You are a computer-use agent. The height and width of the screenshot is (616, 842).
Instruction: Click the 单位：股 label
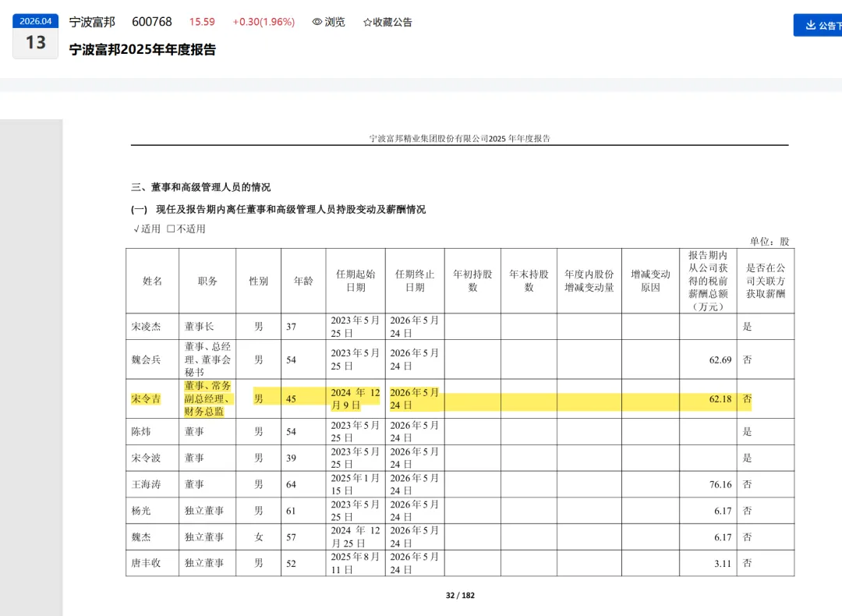769,242
